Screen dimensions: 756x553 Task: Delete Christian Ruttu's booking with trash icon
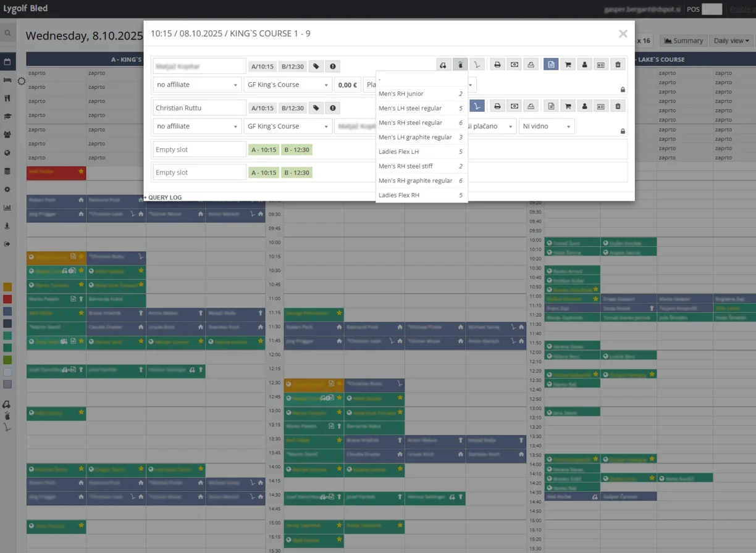(x=618, y=106)
